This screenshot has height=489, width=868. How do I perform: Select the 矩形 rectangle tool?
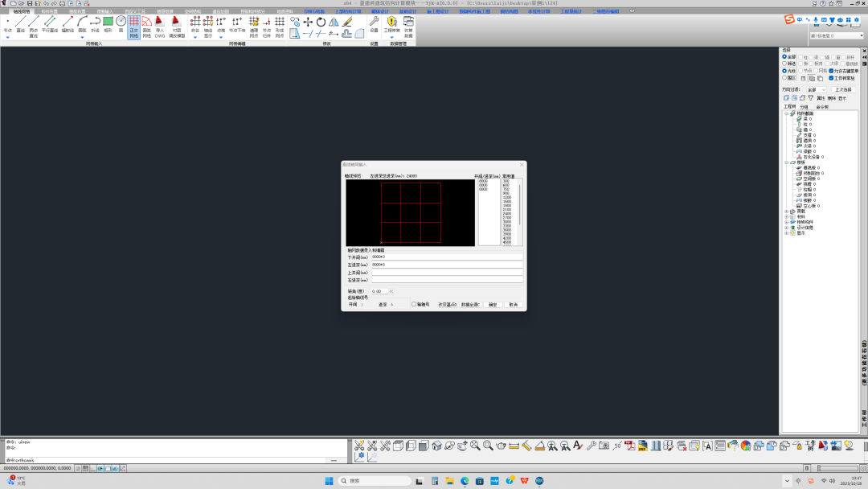tap(108, 25)
